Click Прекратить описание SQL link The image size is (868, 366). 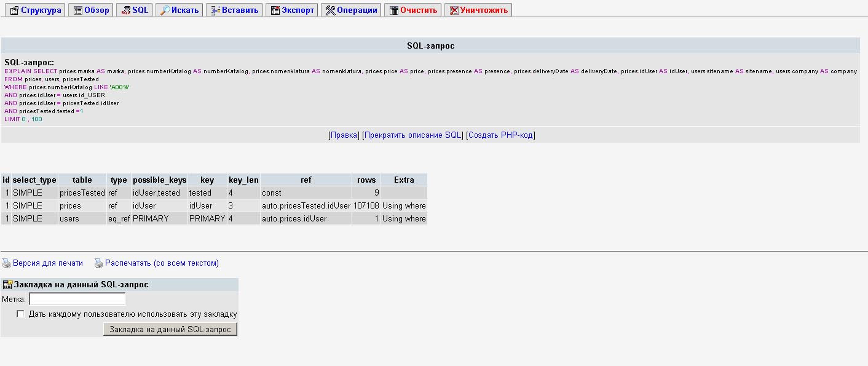point(412,135)
